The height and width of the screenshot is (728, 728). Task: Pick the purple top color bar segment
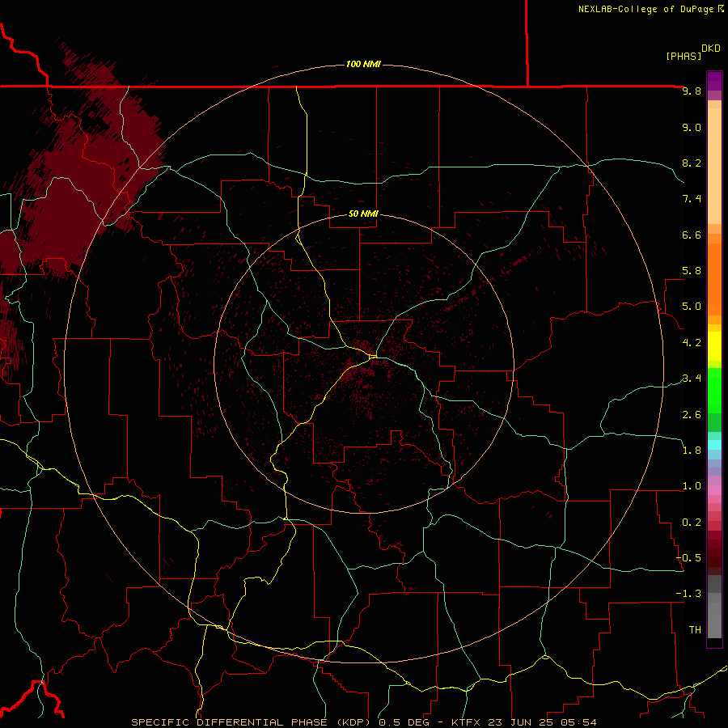click(x=714, y=81)
